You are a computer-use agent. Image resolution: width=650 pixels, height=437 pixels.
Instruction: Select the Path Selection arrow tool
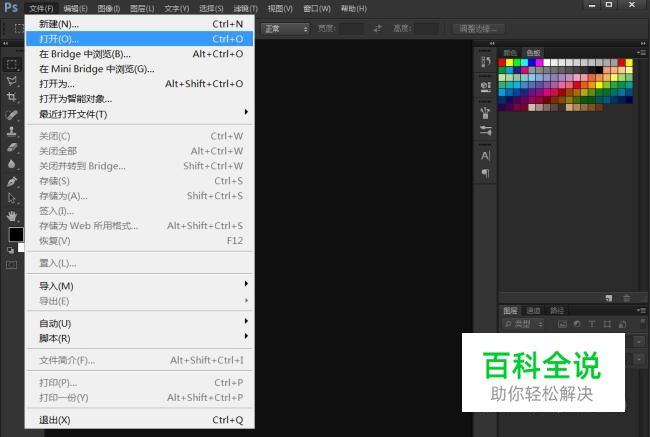pos(12,198)
